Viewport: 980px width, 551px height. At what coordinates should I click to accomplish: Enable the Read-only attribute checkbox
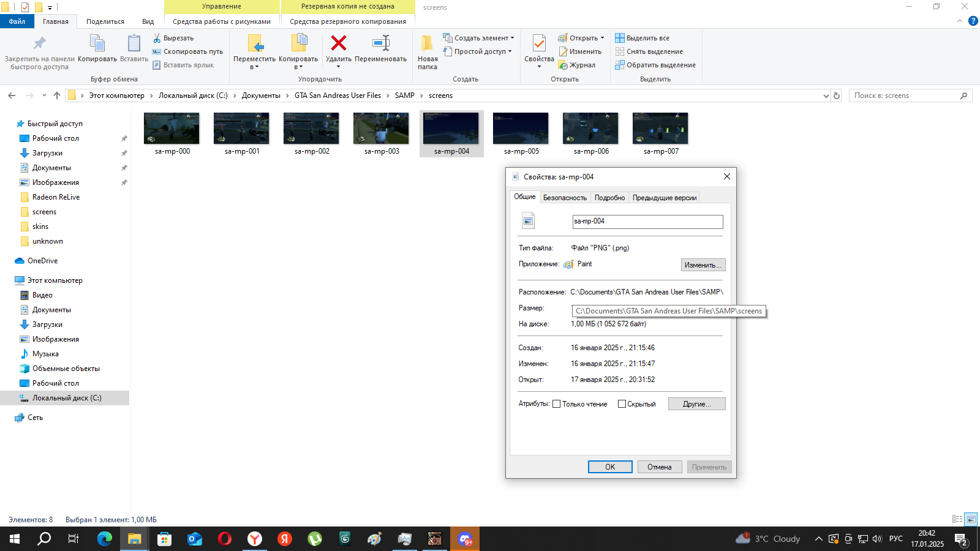(557, 404)
